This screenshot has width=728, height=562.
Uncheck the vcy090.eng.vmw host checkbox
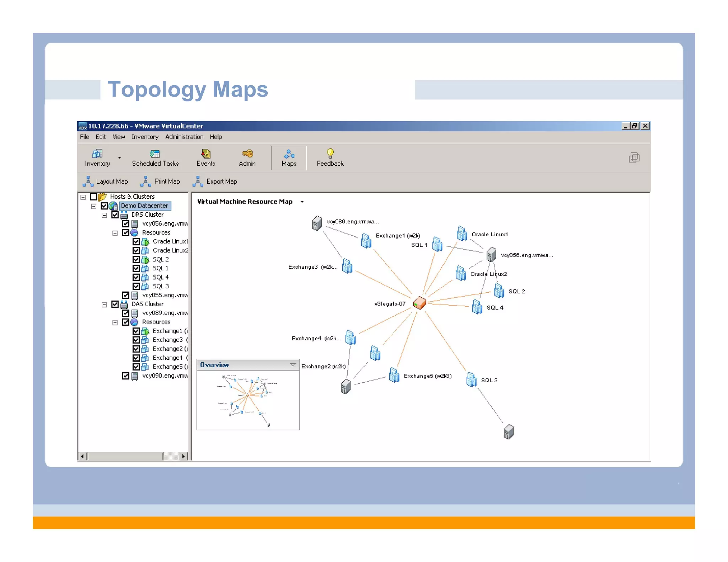[125, 375]
